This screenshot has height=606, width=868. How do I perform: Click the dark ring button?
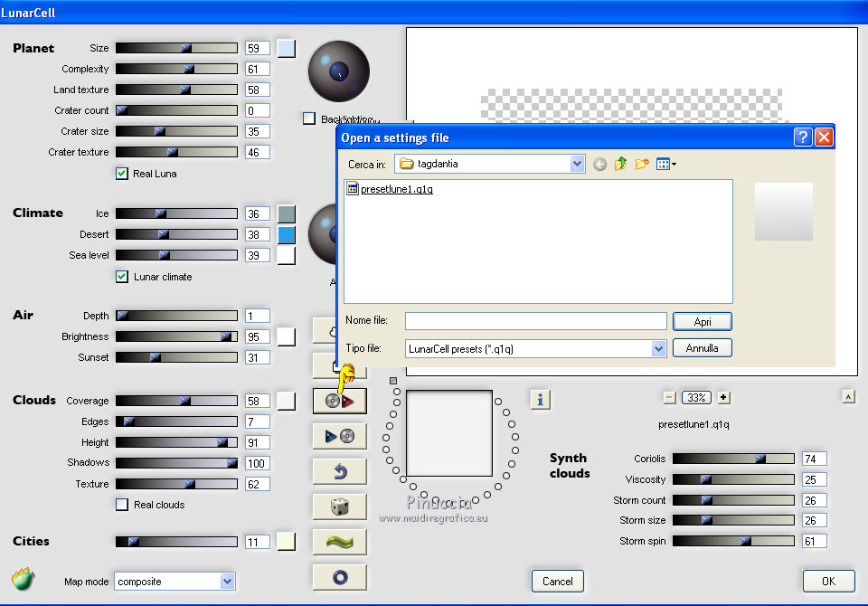coord(339,577)
